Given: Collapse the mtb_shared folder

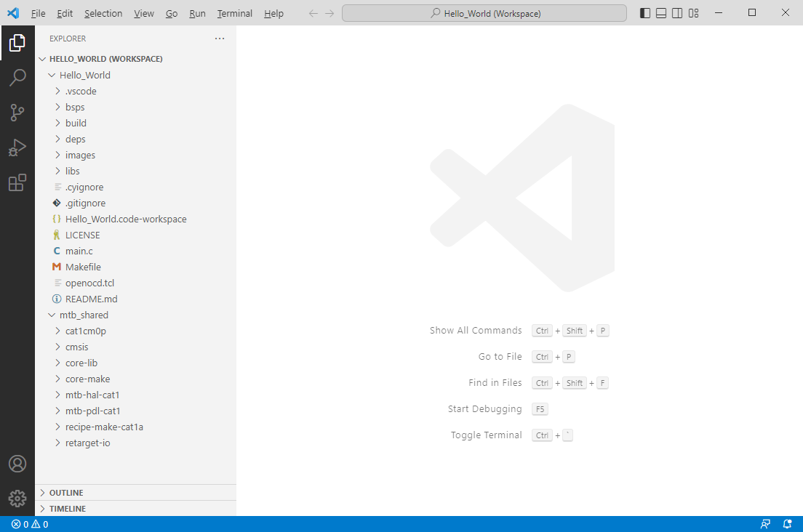Looking at the screenshot, I should tap(136, 315).
